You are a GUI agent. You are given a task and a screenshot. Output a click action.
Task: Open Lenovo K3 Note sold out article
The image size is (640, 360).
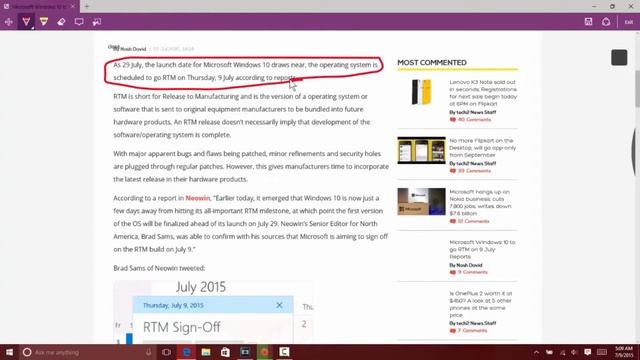pos(483,93)
